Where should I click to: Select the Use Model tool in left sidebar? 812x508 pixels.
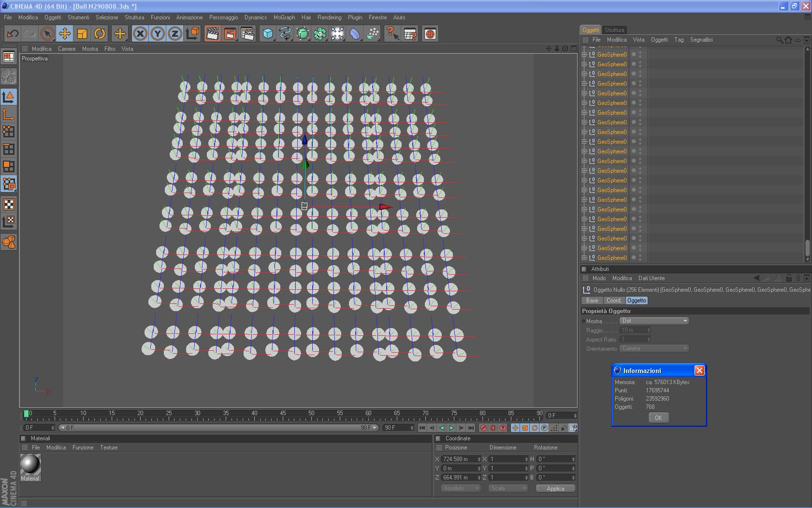coord(9,97)
